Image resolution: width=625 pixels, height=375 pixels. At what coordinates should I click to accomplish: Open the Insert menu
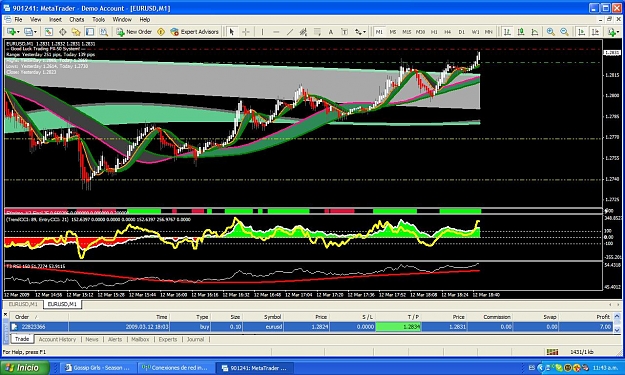55,20
